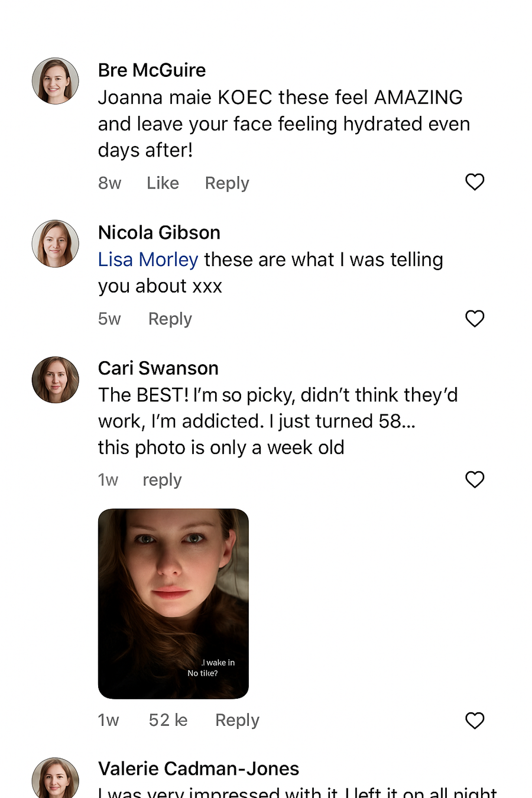Screen dimensions: 532x798
Task: Open Valerie Cadman-Jones's name
Action: coord(198,768)
